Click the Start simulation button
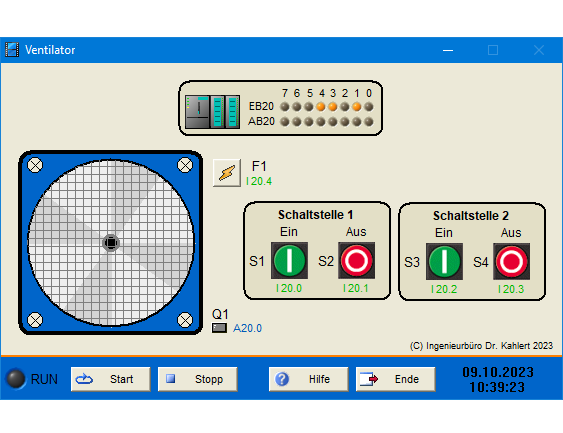This screenshot has height=433, width=563. [111, 379]
